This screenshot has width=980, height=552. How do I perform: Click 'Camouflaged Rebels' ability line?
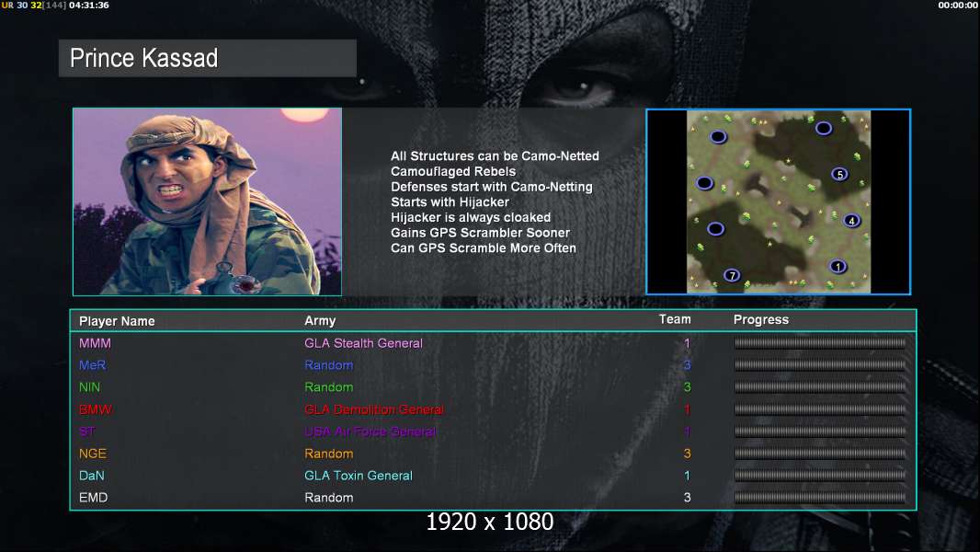[453, 171]
